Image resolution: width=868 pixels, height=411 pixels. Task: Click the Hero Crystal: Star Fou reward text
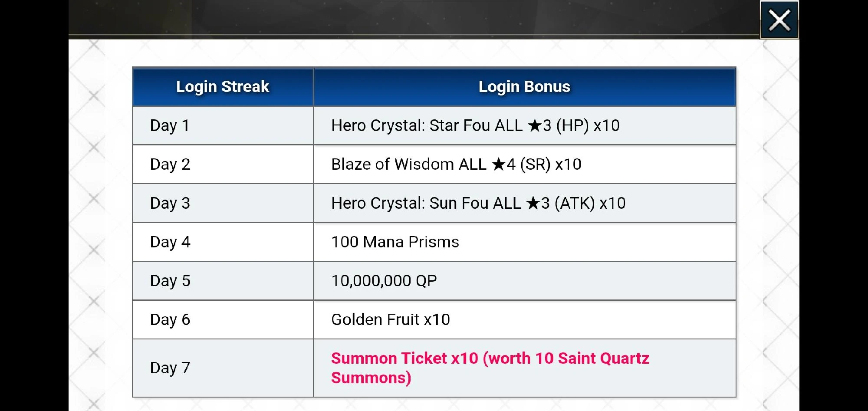475,125
